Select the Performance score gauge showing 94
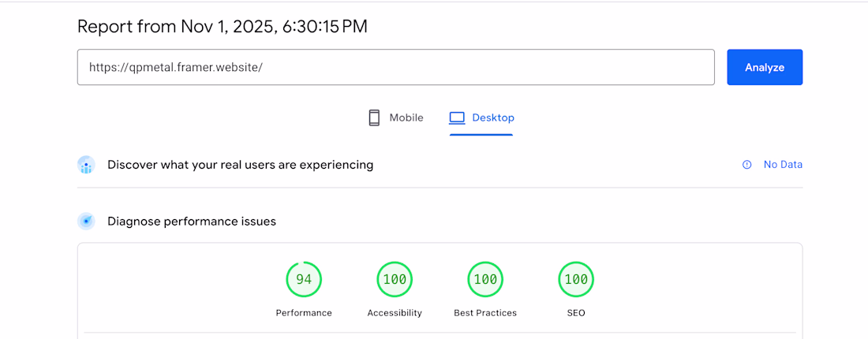The height and width of the screenshot is (339, 868). tap(304, 279)
